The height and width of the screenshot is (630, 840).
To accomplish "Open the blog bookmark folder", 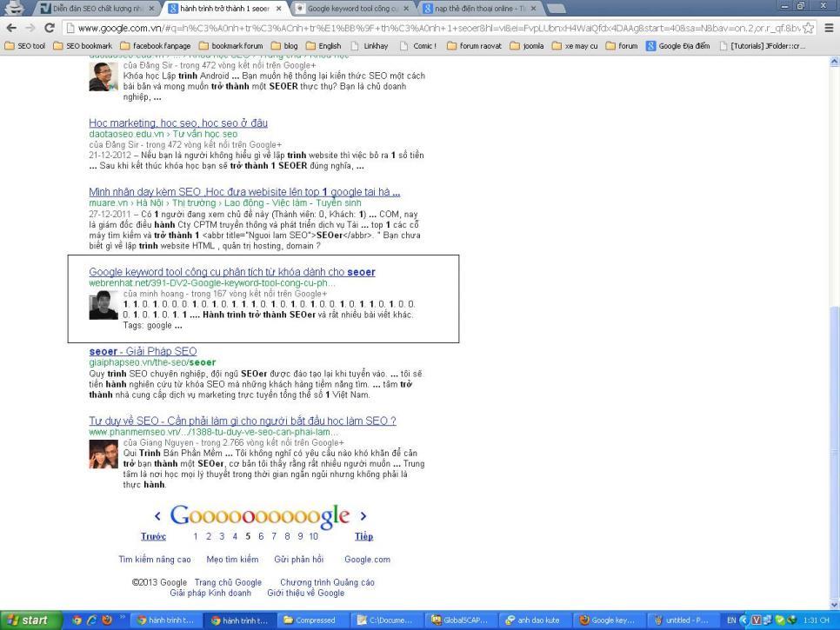I will pos(284,46).
